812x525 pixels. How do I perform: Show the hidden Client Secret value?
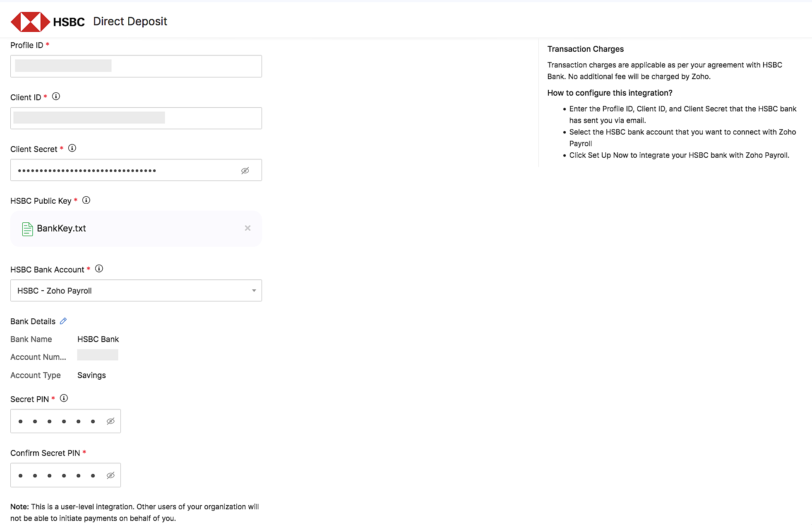tap(245, 170)
